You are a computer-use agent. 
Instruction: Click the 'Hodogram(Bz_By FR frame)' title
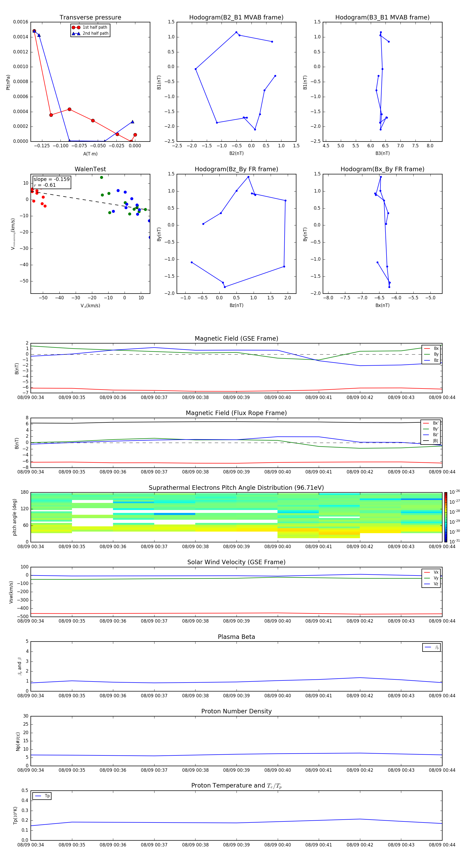(x=236, y=169)
